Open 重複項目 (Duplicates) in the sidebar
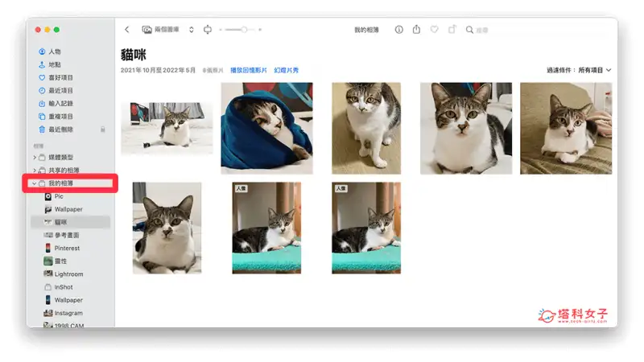Viewport: 644px width, 362px height. tap(61, 116)
